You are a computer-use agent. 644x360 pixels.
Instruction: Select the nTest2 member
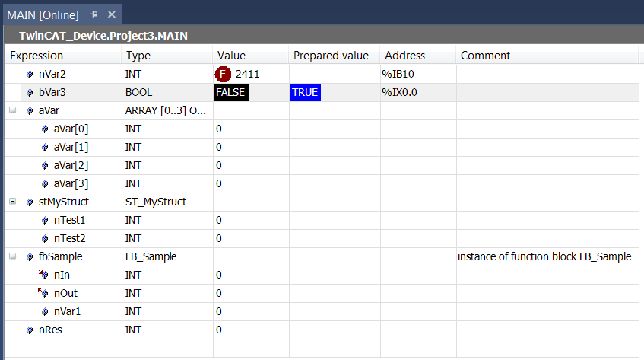tap(69, 238)
